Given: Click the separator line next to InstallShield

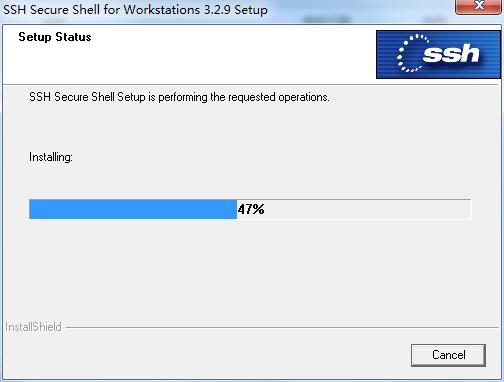Looking at the screenshot, I should [x=283, y=327].
